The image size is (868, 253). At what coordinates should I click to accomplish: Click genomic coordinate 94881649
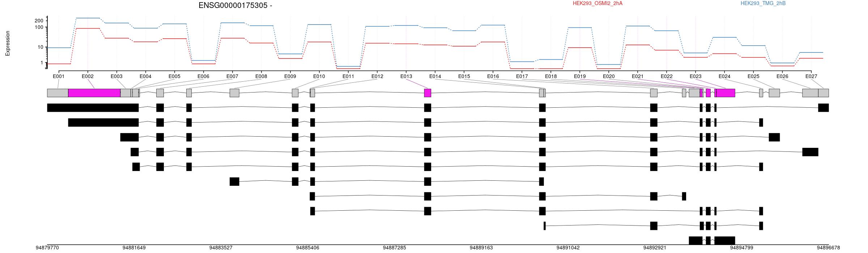pos(134,248)
